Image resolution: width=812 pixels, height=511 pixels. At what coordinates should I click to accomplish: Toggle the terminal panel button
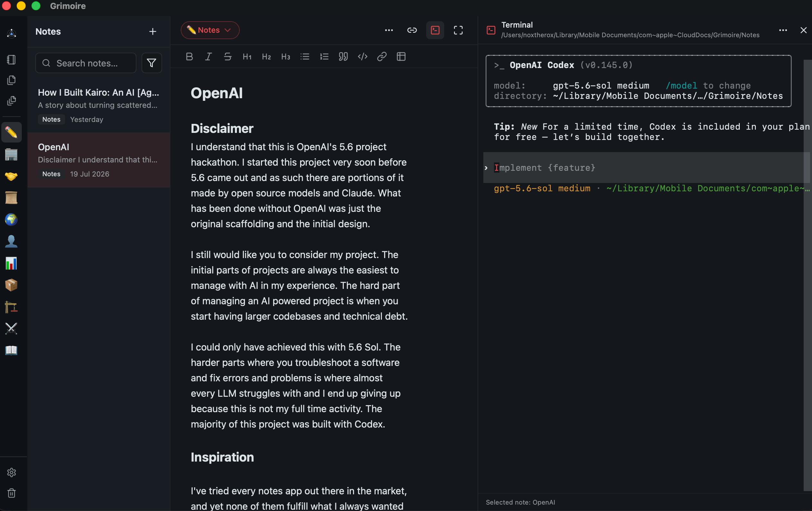tap(435, 30)
